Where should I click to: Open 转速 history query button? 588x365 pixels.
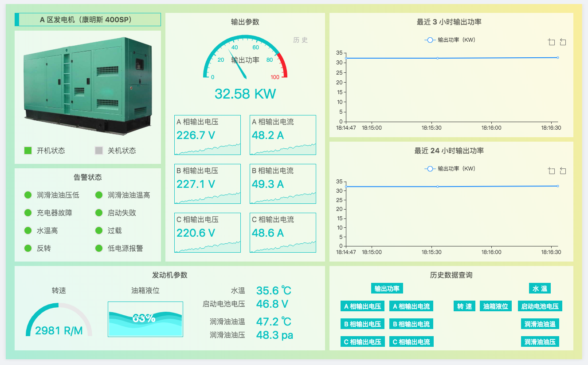tap(464, 306)
